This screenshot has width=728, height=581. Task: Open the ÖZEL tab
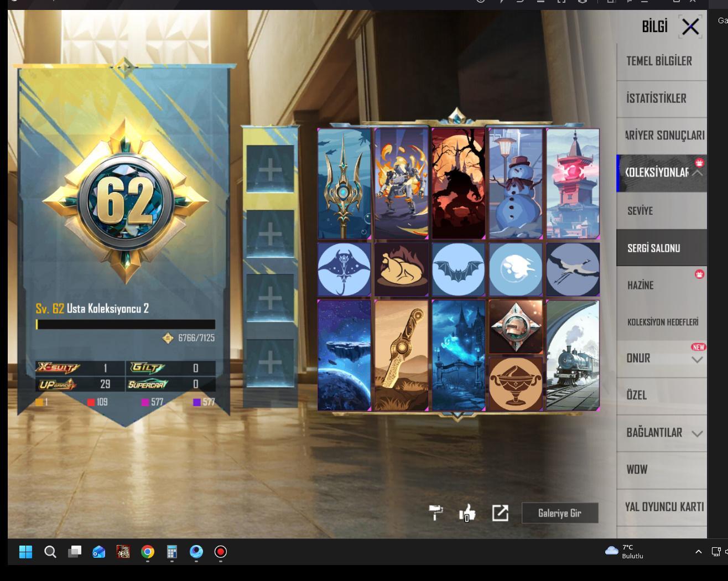[x=662, y=395]
